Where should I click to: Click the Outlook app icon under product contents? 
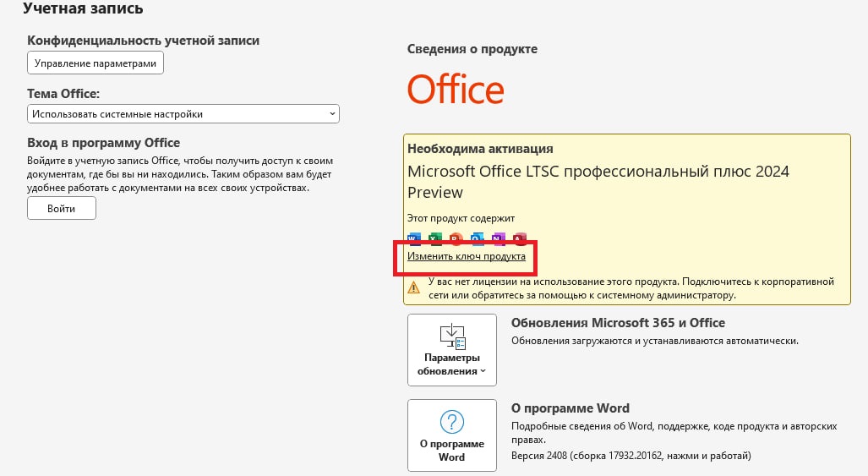pos(478,239)
